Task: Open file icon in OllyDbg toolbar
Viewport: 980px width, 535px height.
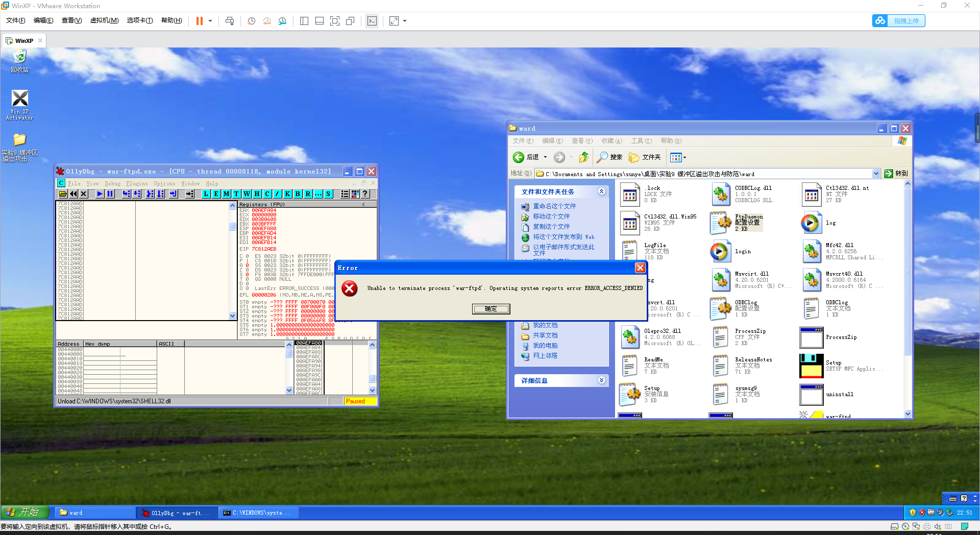Action: click(x=63, y=194)
